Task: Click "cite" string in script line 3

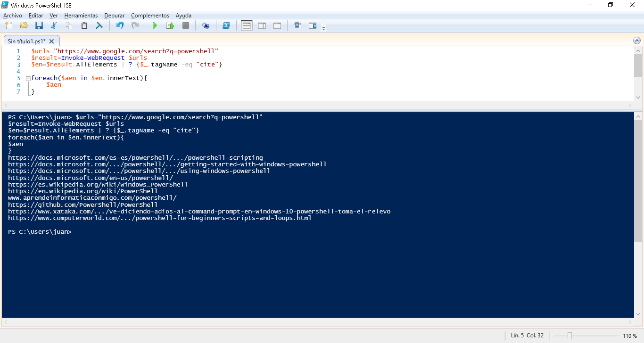Action: click(207, 65)
